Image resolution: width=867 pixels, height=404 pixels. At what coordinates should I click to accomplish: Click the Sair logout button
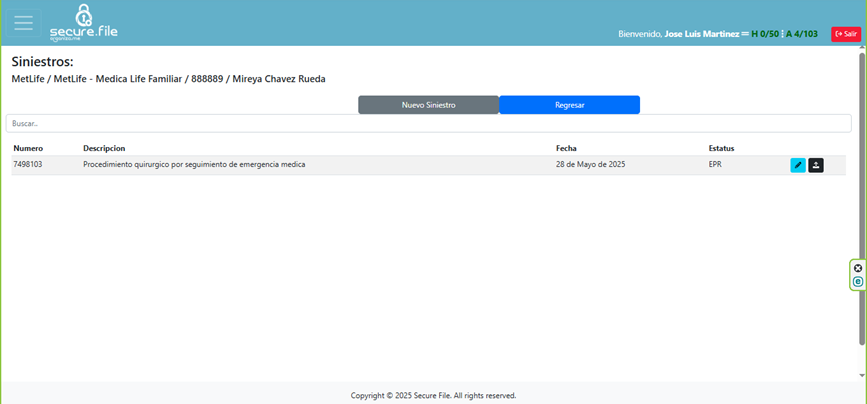846,34
